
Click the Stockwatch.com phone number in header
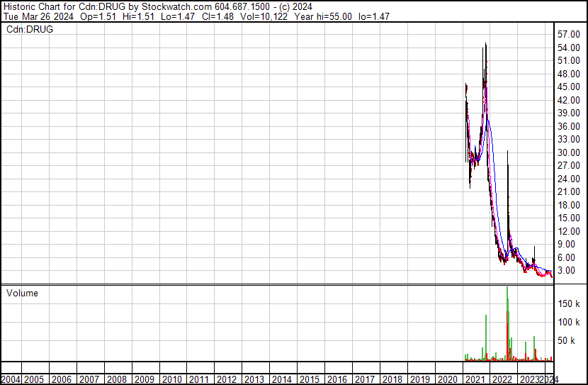tap(242, 6)
